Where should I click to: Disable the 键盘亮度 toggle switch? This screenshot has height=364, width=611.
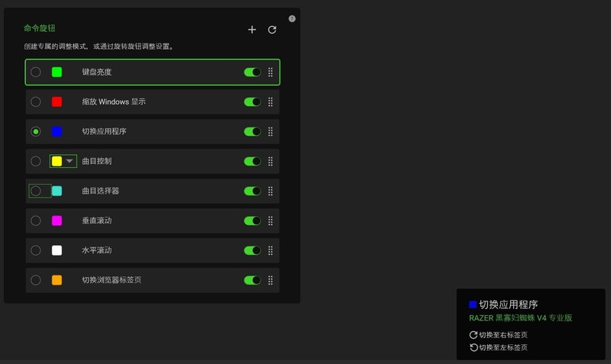click(x=253, y=72)
